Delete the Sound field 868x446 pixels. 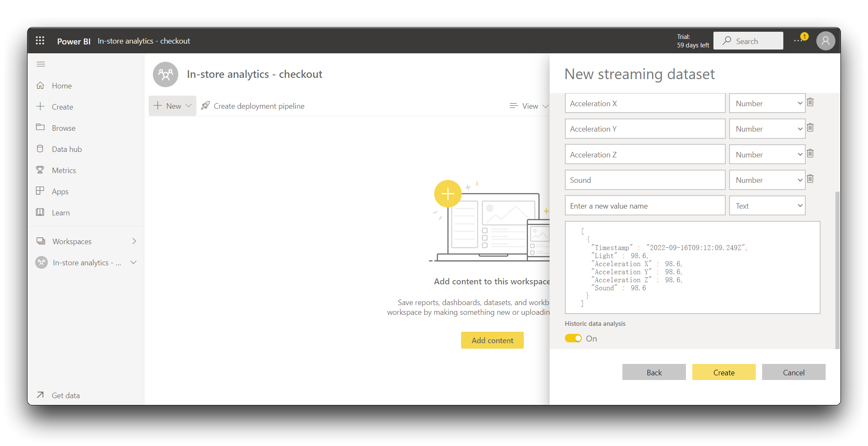[x=810, y=179]
